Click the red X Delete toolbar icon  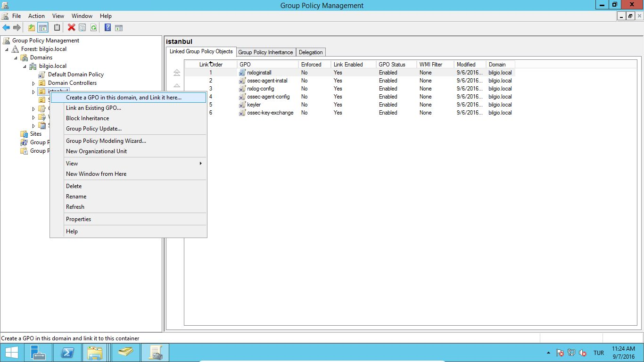click(x=72, y=28)
